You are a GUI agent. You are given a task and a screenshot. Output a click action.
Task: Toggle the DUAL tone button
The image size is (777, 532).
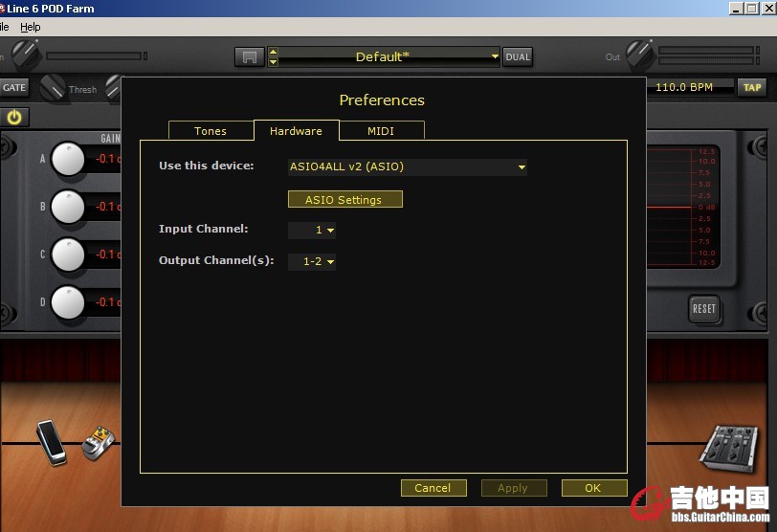pyautogui.click(x=518, y=57)
